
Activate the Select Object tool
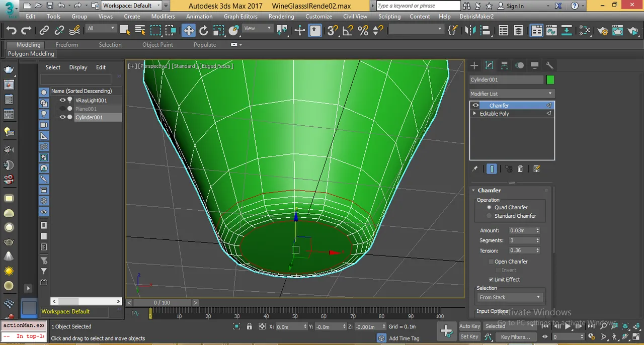pyautogui.click(x=125, y=31)
